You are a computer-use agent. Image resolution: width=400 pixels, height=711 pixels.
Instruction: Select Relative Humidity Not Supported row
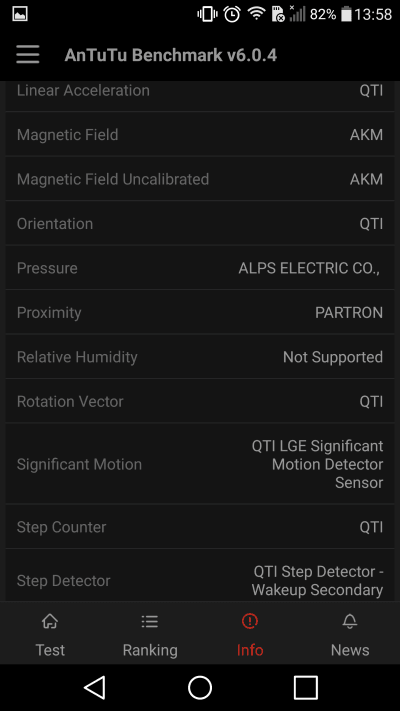pos(200,356)
